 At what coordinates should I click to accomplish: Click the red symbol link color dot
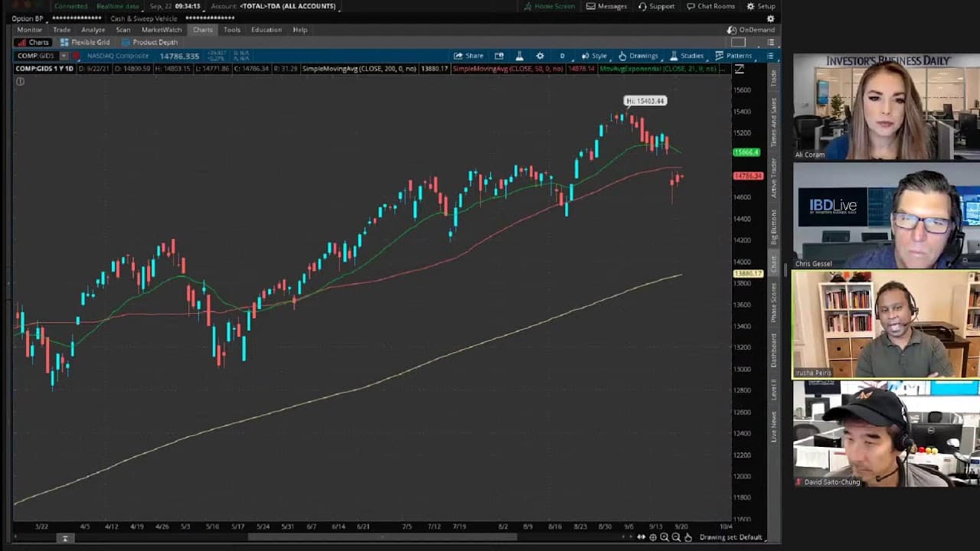(x=76, y=56)
